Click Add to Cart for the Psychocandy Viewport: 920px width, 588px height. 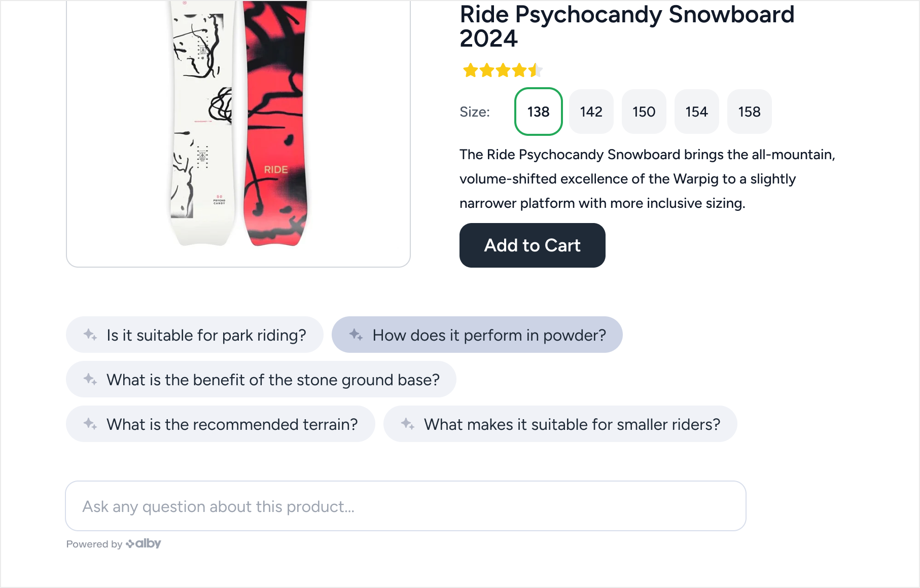pyautogui.click(x=532, y=245)
